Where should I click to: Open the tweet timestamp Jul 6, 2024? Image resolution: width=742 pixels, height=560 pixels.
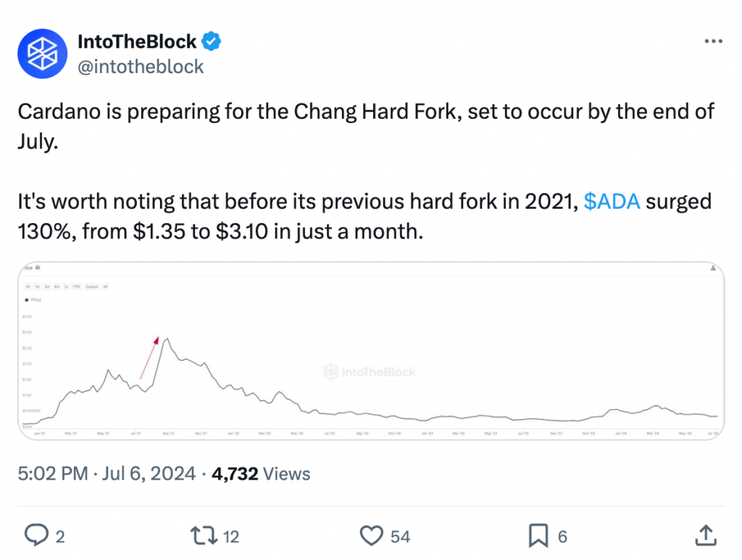149,474
